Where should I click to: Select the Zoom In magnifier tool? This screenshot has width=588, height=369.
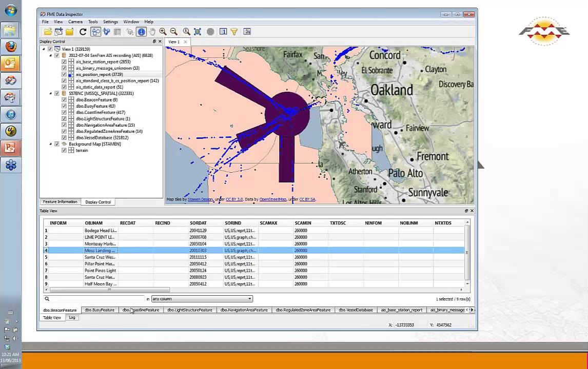(163, 32)
